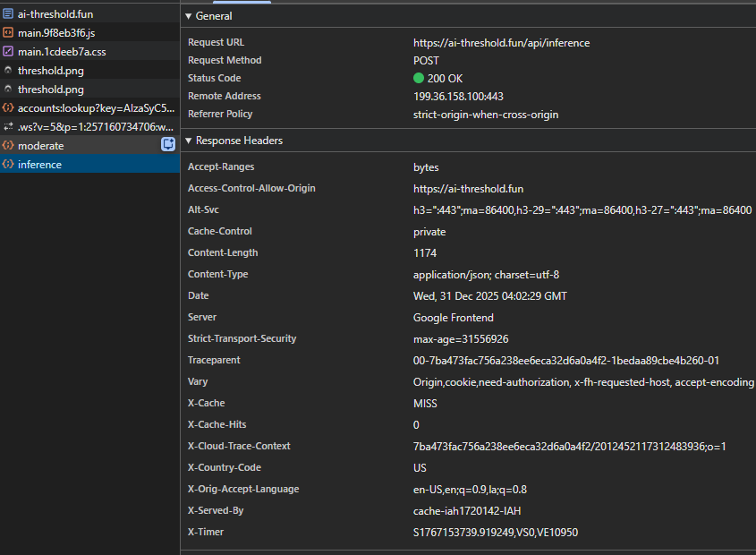Select the .ws?v=5&p= websocket request
The height and width of the screenshot is (555, 756).
click(89, 127)
